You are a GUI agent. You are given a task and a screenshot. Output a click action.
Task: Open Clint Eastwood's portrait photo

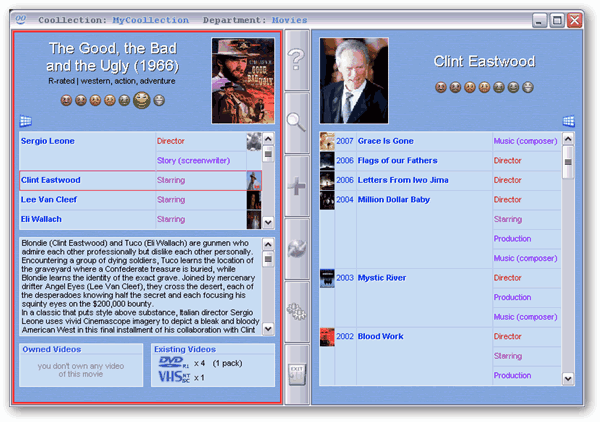(x=354, y=81)
